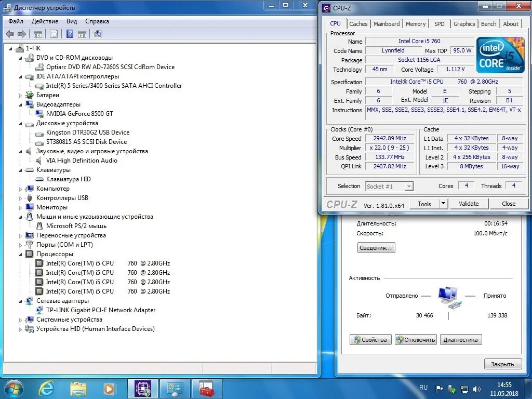Click the RU language indicator
This screenshot has width=532, height=399.
[423, 388]
